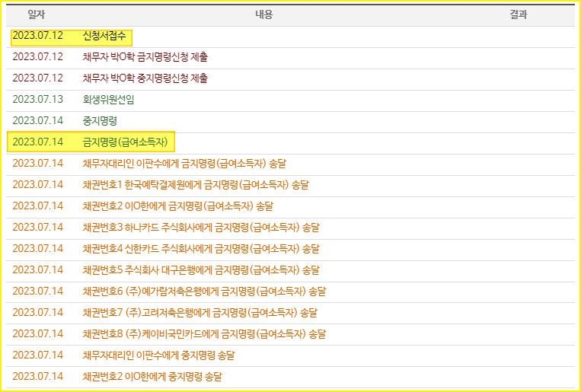This screenshot has width=581, height=392.
Task: Select the '채권번호6 (주)예가람저축은행' delivery entry
Action: (204, 292)
